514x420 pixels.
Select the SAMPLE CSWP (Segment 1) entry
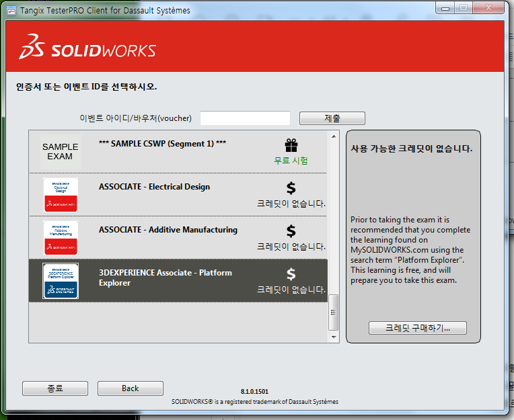tap(178, 152)
